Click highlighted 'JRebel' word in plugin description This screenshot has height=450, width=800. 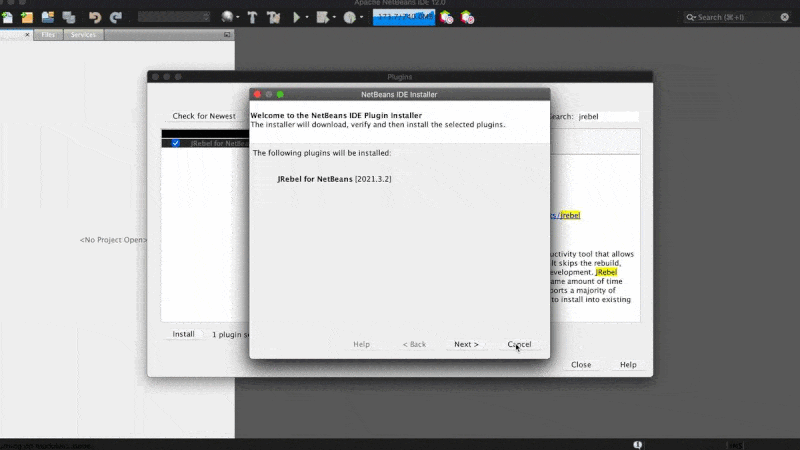[606, 272]
